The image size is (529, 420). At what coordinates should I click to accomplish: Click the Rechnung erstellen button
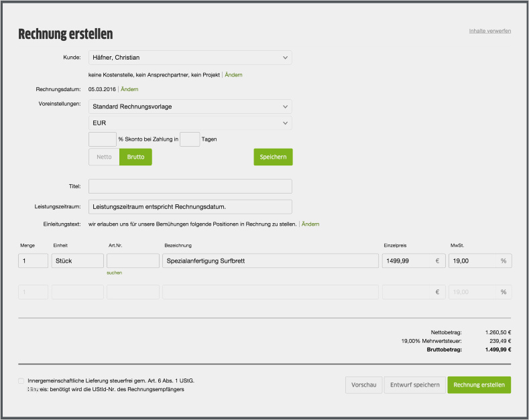pos(479,384)
